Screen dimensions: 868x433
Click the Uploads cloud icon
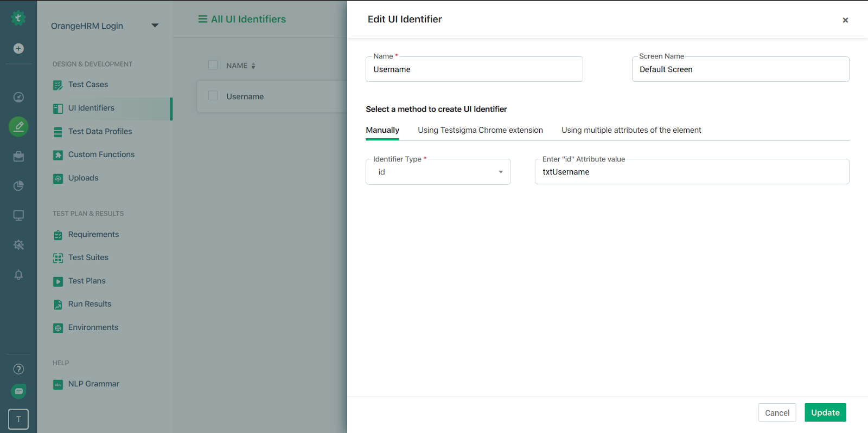click(58, 178)
